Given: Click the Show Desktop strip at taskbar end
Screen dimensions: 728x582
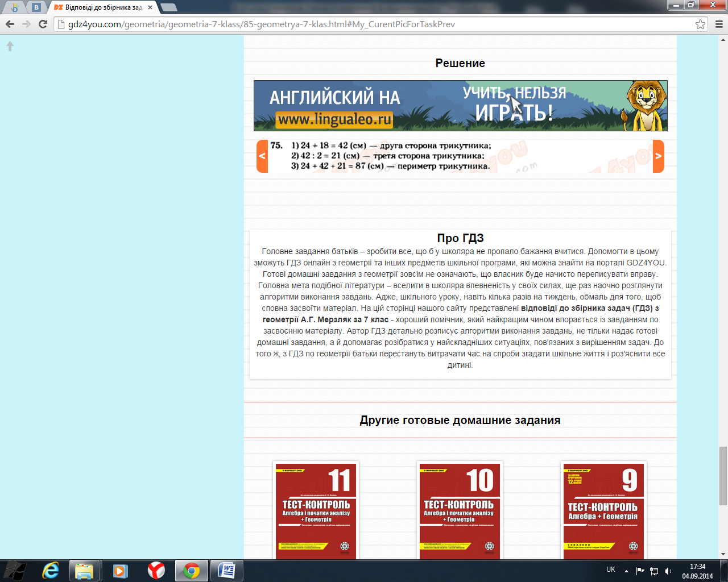Looking at the screenshot, I should point(724,571).
